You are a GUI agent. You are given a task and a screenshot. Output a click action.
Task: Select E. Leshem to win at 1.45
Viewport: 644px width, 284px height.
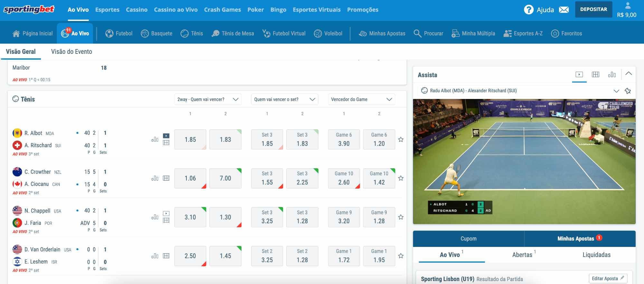[225, 256]
